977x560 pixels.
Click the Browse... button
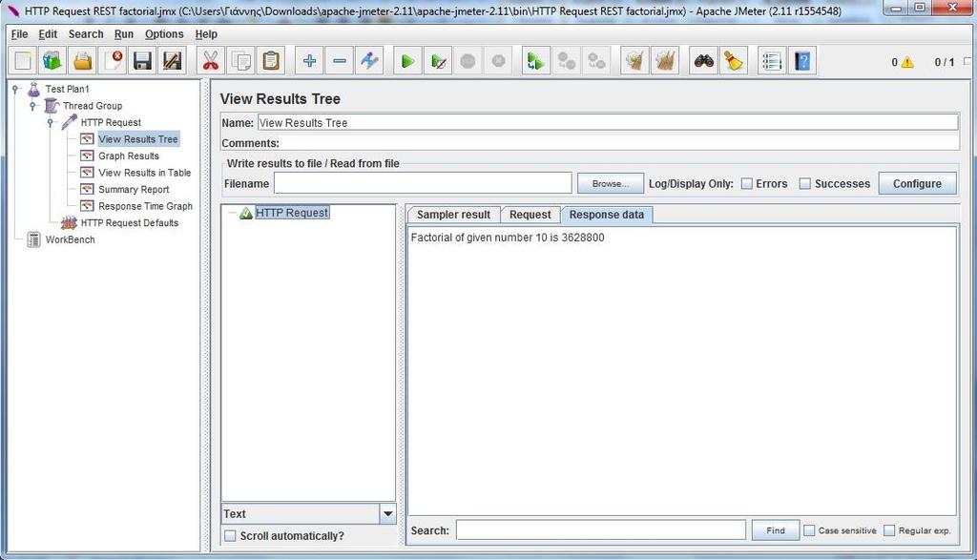point(610,184)
